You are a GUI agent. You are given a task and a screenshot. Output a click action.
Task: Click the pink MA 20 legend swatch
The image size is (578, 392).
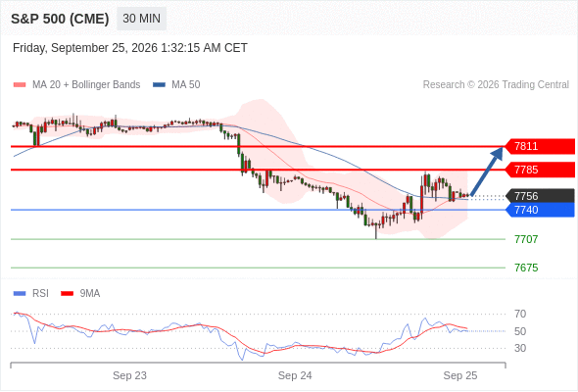pos(20,85)
